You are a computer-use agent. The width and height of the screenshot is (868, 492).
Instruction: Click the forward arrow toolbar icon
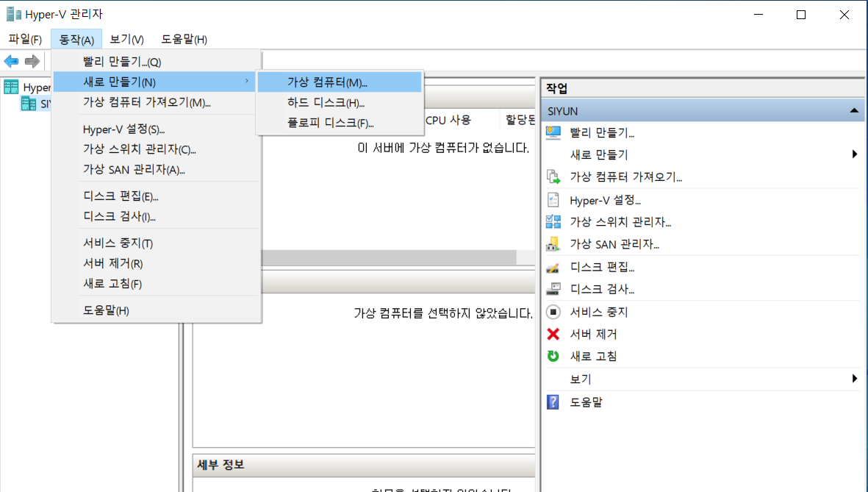click(32, 61)
